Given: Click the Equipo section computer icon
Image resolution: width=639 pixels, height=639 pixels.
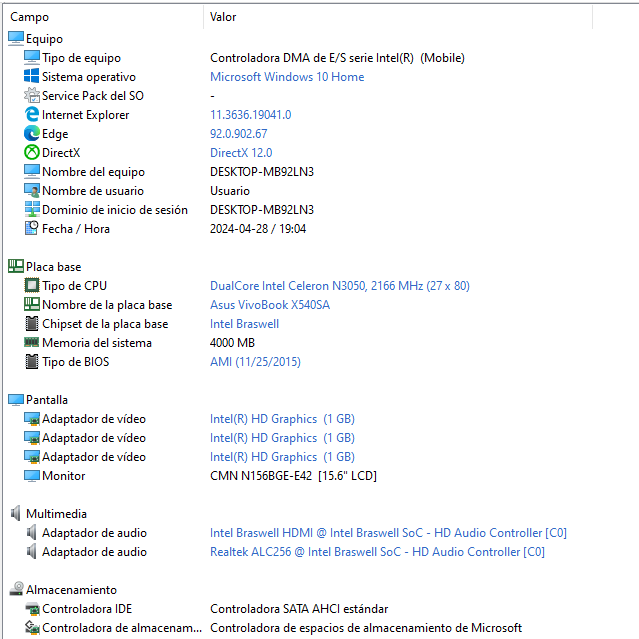Looking at the screenshot, I should click(x=16, y=38).
